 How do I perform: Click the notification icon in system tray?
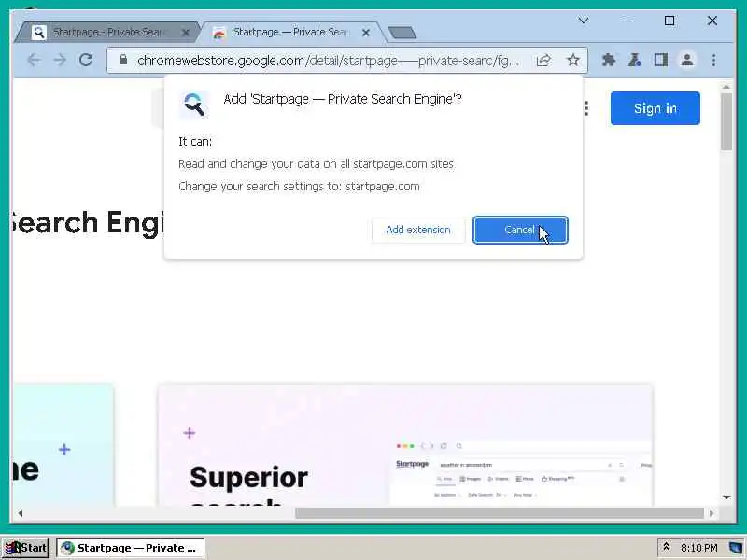(x=736, y=548)
